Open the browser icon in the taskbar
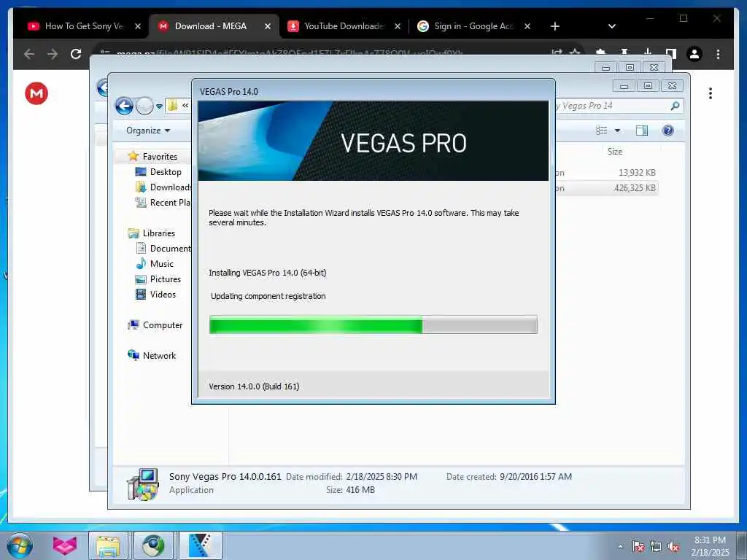The height and width of the screenshot is (560, 747). tap(153, 545)
